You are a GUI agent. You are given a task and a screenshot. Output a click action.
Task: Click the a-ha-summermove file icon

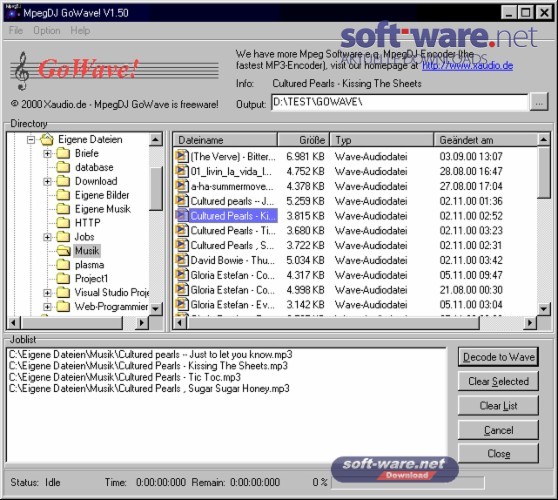click(181, 186)
